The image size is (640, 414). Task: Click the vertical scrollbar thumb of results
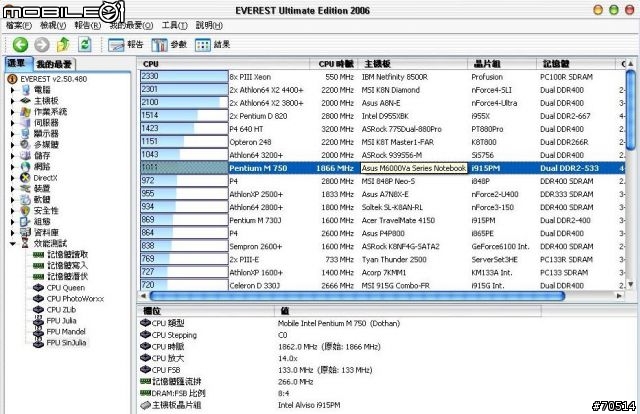(631, 110)
